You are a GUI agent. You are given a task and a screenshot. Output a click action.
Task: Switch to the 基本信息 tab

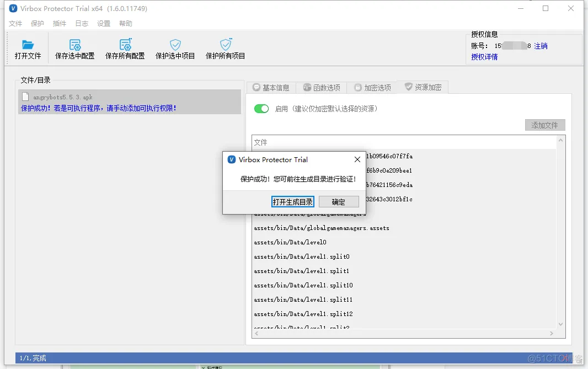pos(271,87)
